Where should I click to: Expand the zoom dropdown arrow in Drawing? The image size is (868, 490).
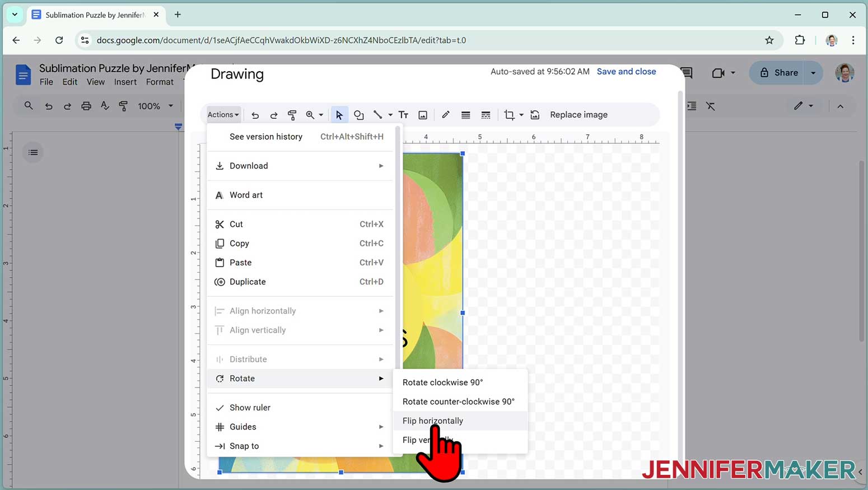click(321, 115)
